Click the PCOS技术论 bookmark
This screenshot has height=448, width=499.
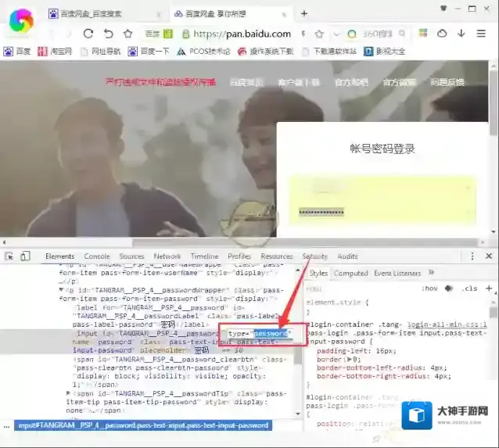click(204, 51)
